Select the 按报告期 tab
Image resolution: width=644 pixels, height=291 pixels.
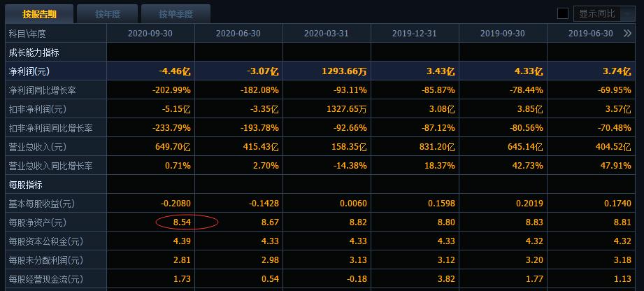39,15
